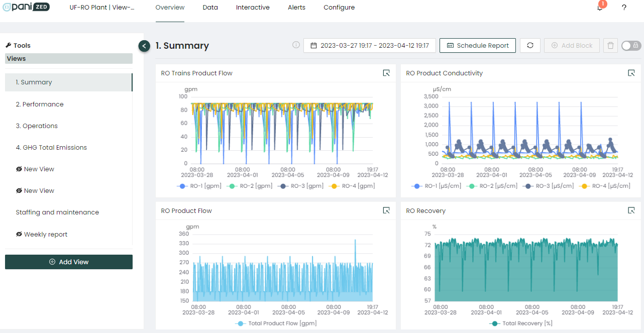Viewport: 644px width, 333px height.
Task: Click the notification bell icon
Action: coord(600,8)
